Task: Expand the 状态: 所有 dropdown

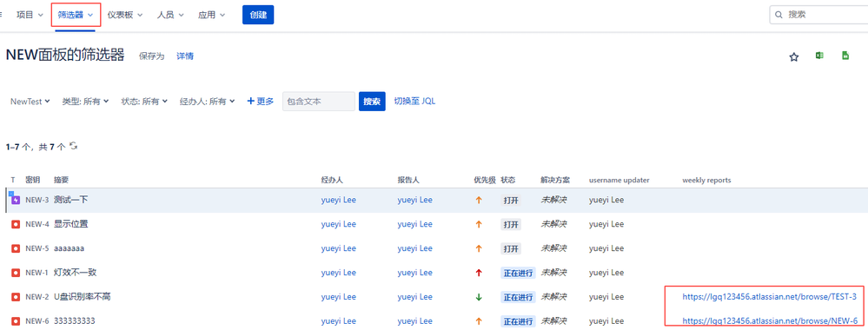Action: point(144,102)
